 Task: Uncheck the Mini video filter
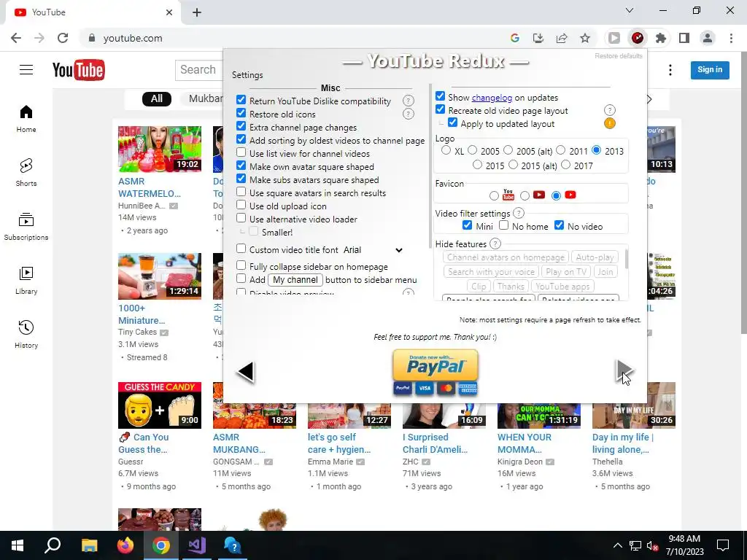[x=468, y=225]
